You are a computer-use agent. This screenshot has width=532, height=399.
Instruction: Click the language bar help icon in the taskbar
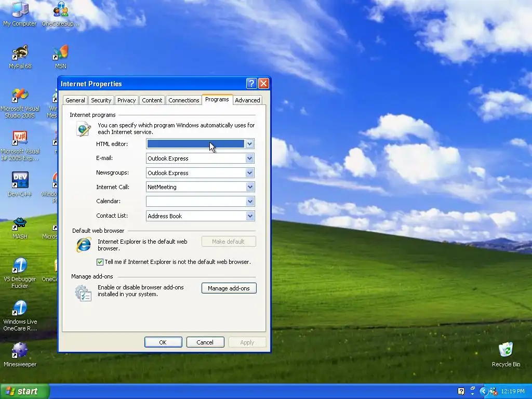point(461,391)
